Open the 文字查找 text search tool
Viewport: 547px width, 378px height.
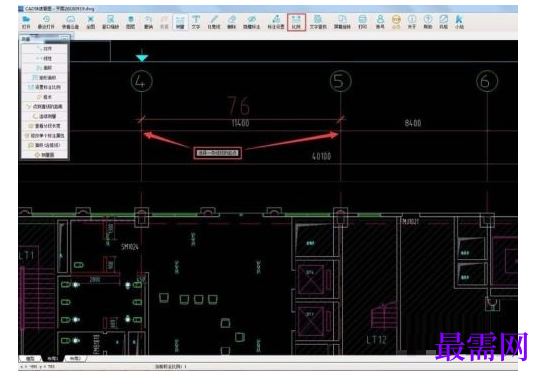[x=318, y=22]
